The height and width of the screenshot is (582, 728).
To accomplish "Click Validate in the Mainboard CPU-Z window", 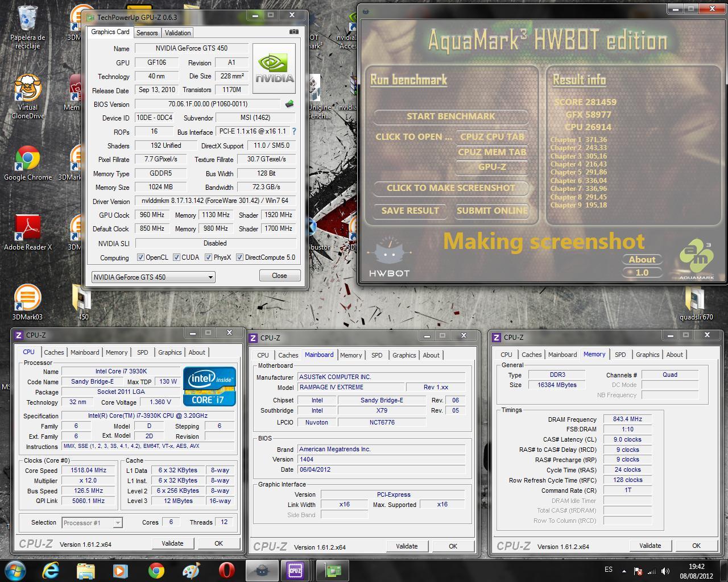I will (x=407, y=546).
